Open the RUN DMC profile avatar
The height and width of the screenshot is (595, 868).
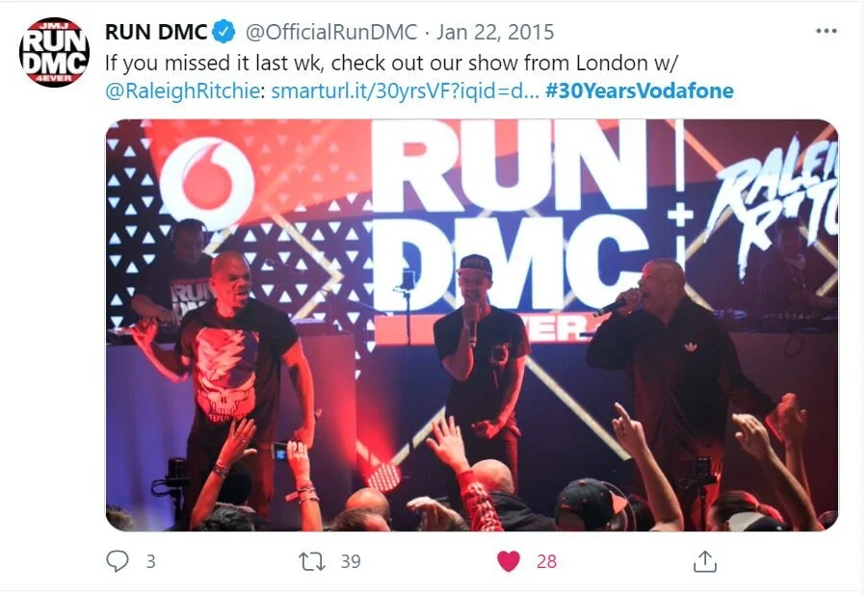[54, 52]
